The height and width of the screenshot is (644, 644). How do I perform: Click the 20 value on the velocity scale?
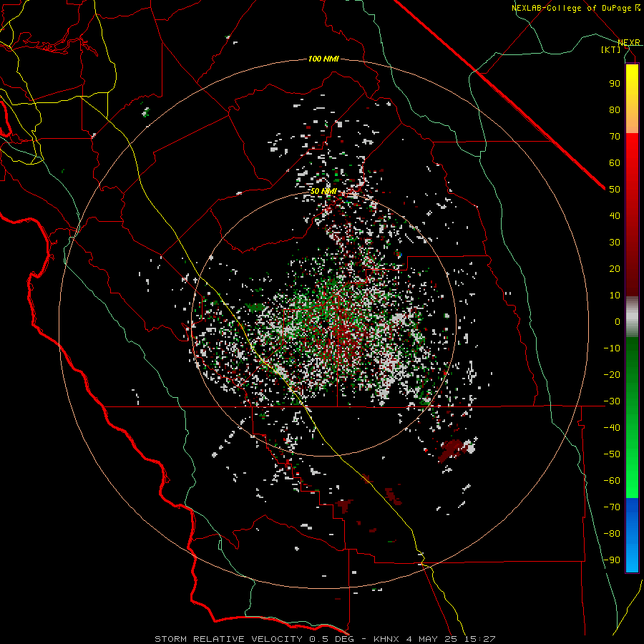[615, 268]
